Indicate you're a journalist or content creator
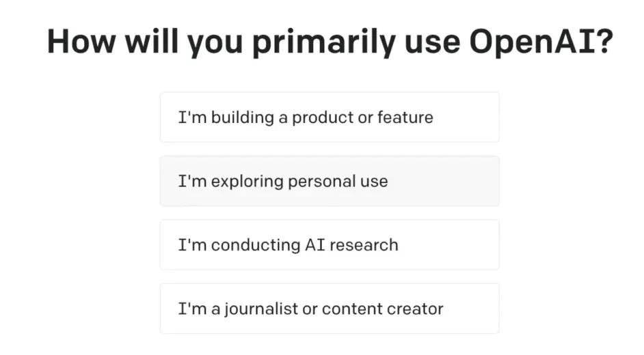644x355 pixels. (329, 309)
